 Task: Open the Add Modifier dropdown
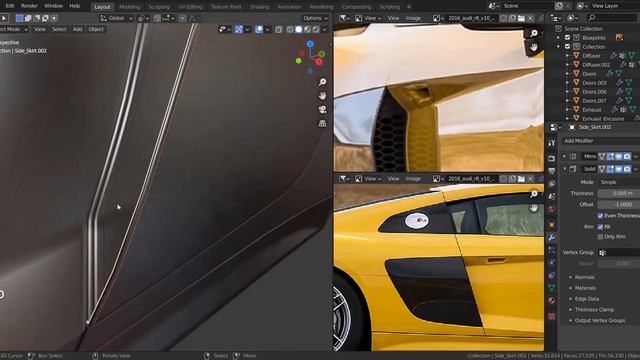[x=600, y=141]
